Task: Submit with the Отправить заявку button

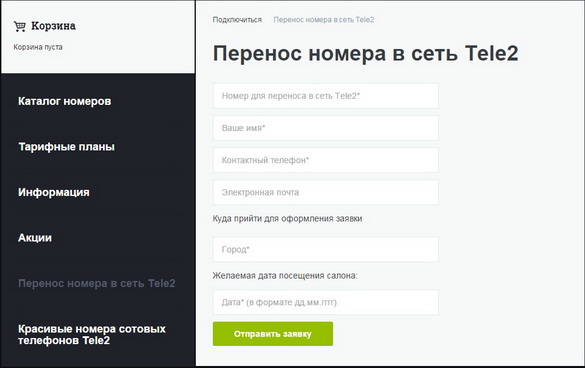Action: coord(273,334)
